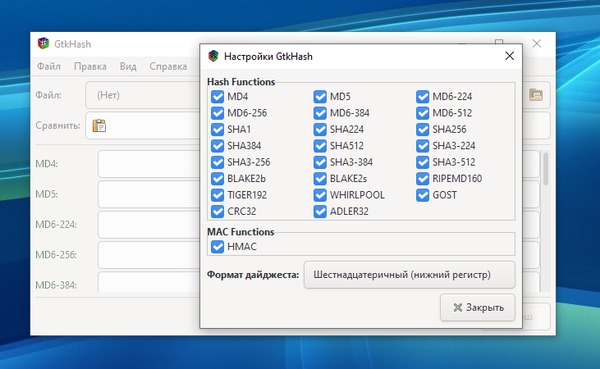Disable the SHA1 checkbox
Image resolution: width=600 pixels, height=369 pixels.
click(217, 129)
